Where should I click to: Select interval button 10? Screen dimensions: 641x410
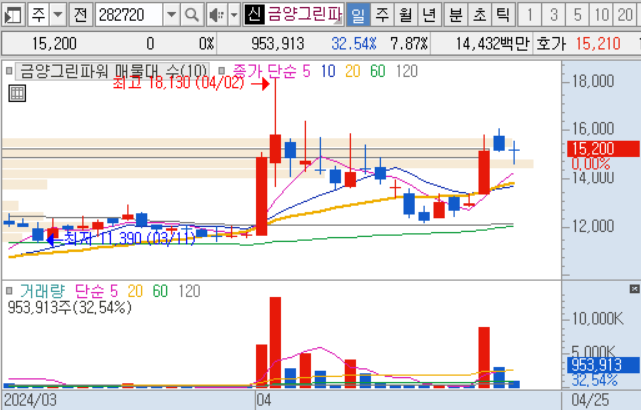pyautogui.click(x=602, y=15)
